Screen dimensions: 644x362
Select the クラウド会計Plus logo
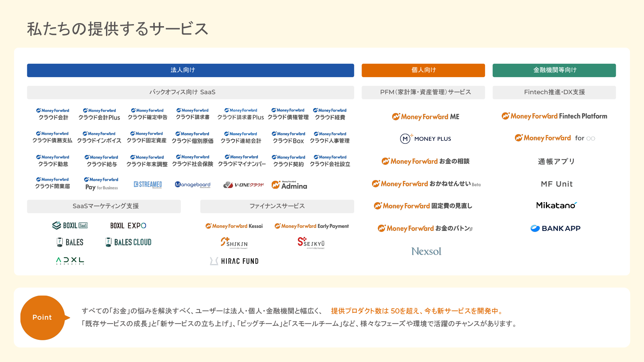pyautogui.click(x=99, y=114)
